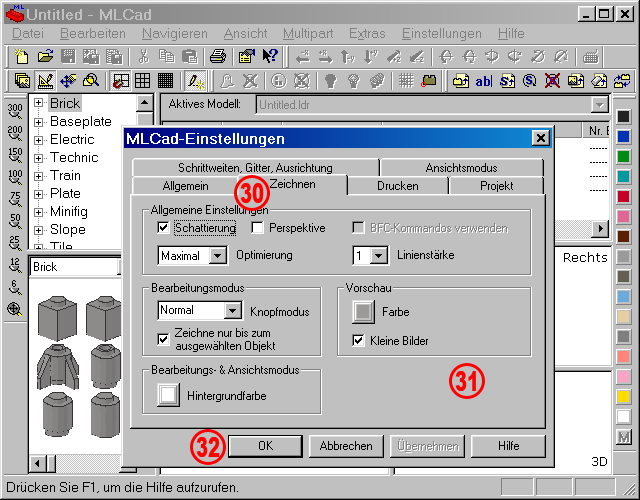Image resolution: width=640 pixels, height=500 pixels.
Task: Switch to the Projekt tab
Action: click(x=496, y=186)
